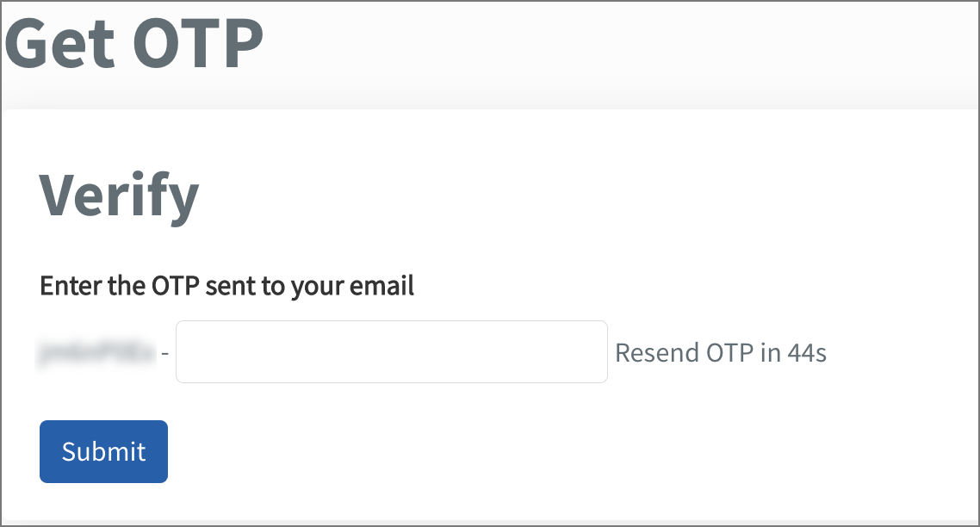Image resolution: width=980 pixels, height=527 pixels.
Task: Select the Resend OTP timer text
Action: 721,352
